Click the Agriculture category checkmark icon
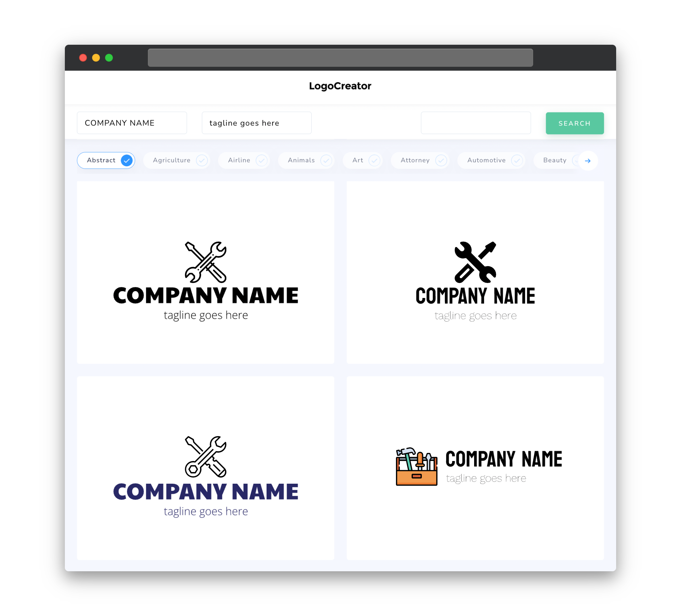The image size is (681, 616). click(201, 160)
